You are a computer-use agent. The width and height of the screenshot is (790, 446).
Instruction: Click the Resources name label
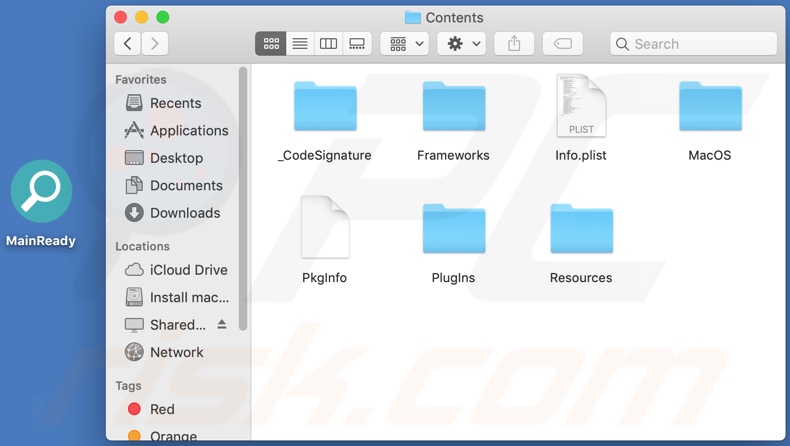click(581, 278)
